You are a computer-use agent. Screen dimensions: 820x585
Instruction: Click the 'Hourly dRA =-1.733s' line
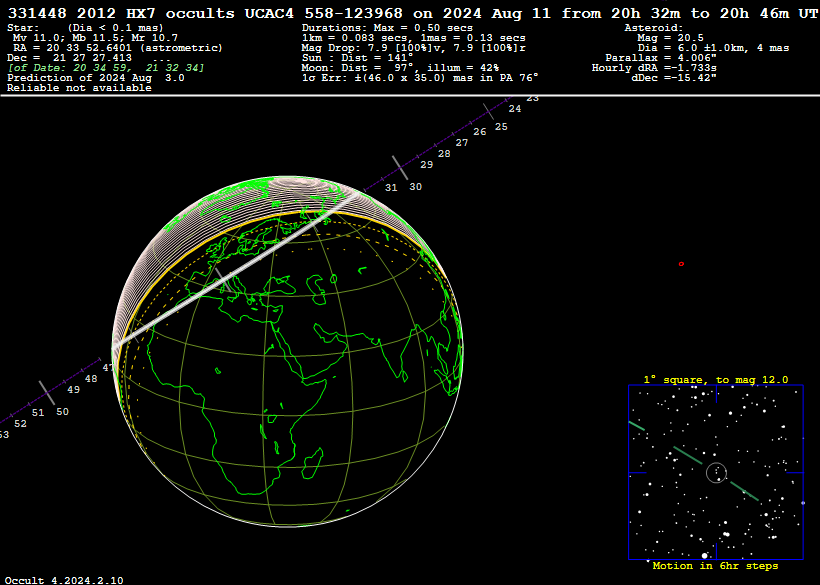654,67
